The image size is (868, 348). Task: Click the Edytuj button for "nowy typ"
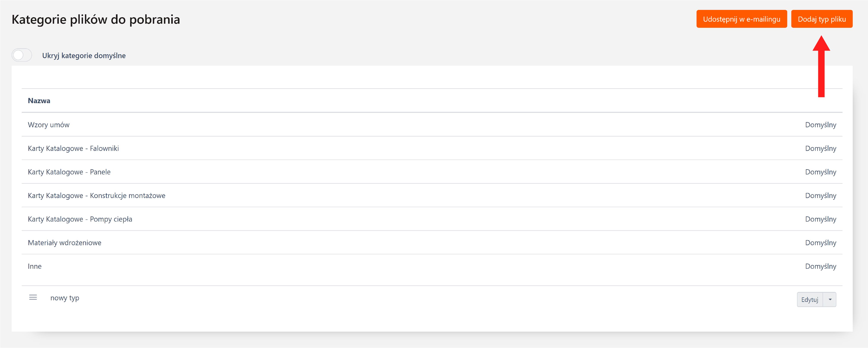(809, 300)
